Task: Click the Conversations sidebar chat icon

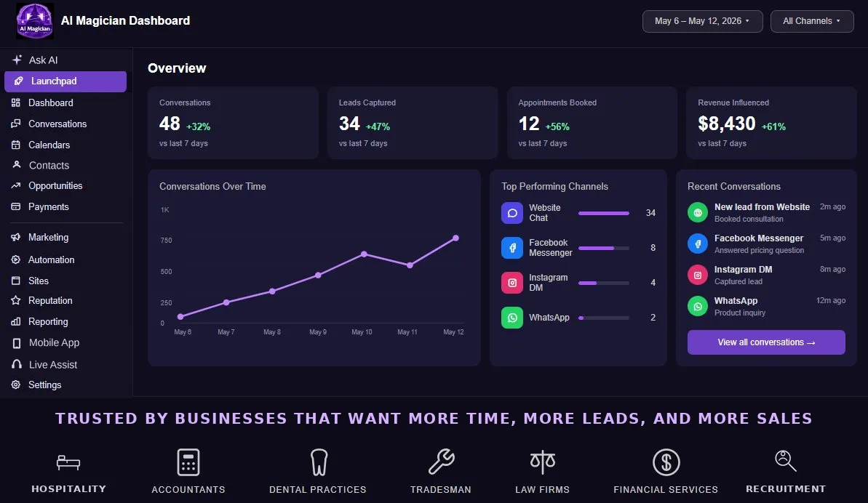Action: [x=16, y=124]
